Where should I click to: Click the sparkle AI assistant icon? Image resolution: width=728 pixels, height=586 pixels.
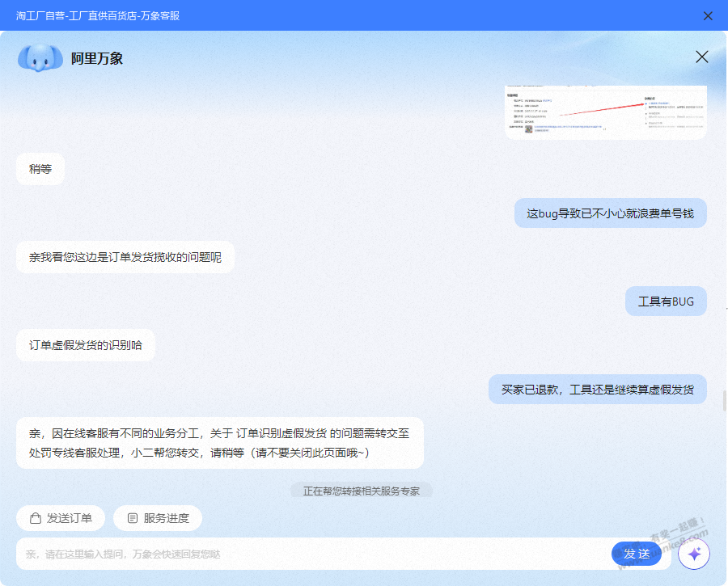point(694,554)
